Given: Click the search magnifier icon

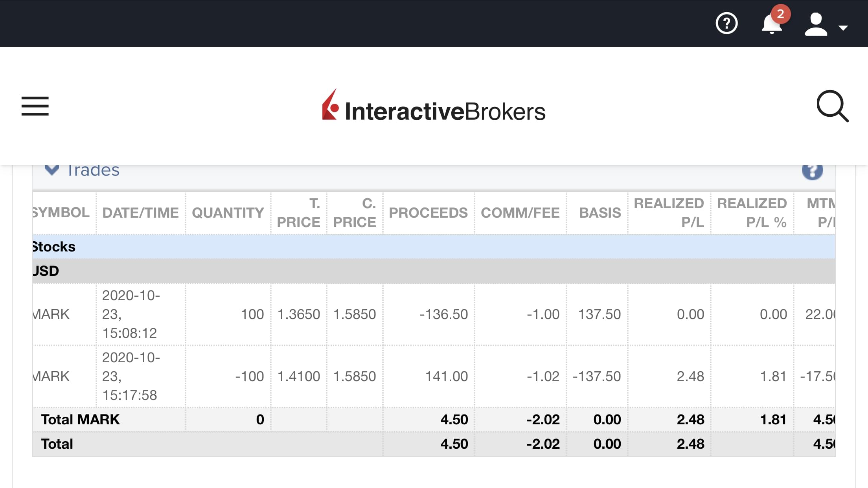Looking at the screenshot, I should point(832,106).
